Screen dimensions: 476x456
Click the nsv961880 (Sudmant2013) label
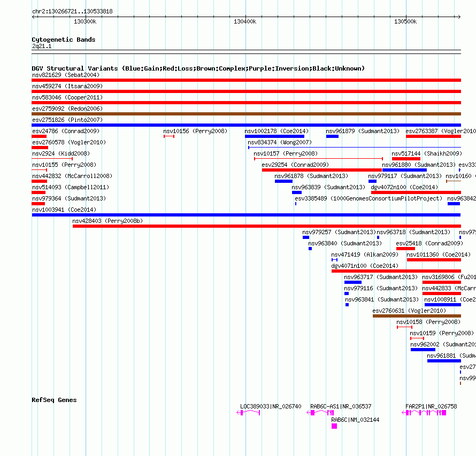click(419, 165)
